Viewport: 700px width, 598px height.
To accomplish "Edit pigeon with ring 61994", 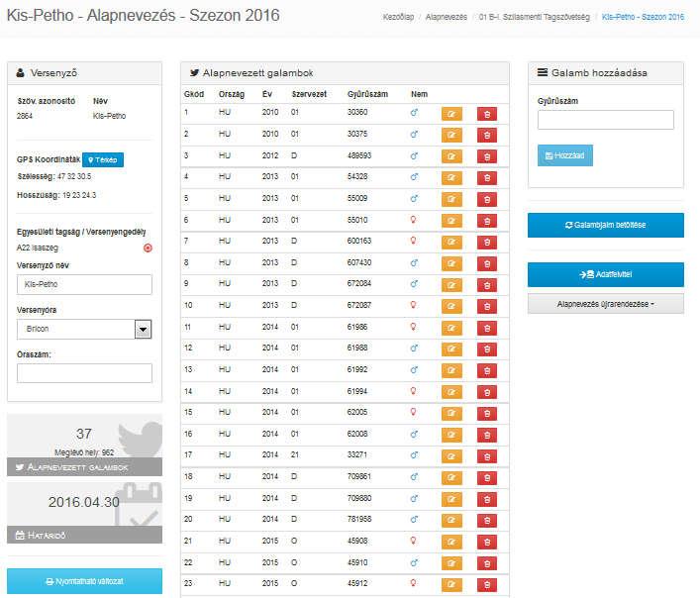I will (451, 392).
